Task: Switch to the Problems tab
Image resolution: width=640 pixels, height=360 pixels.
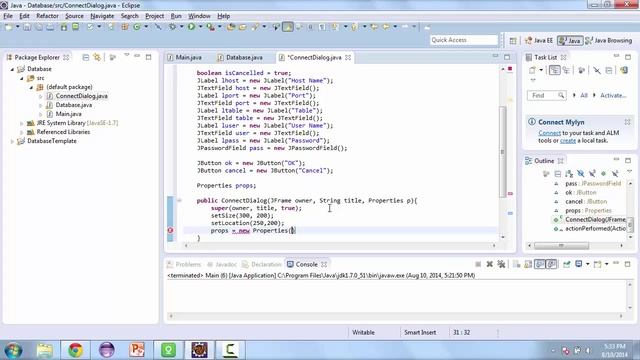Action: (184, 264)
